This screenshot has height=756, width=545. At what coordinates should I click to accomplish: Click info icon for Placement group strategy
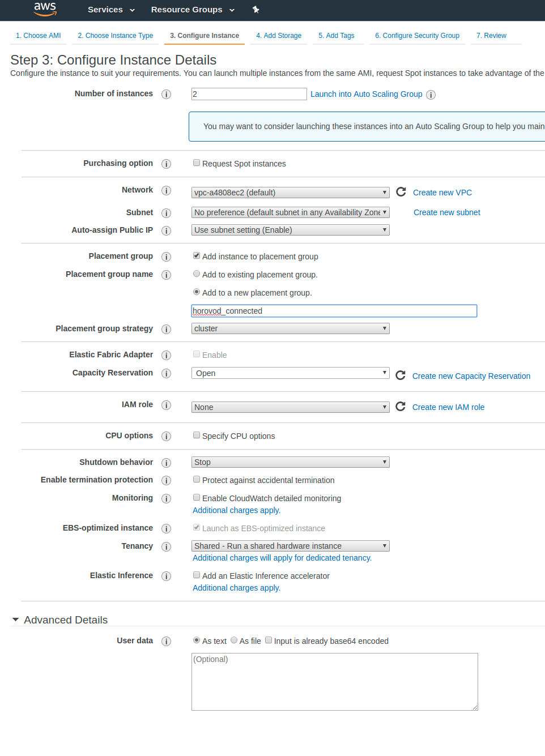coord(166,329)
